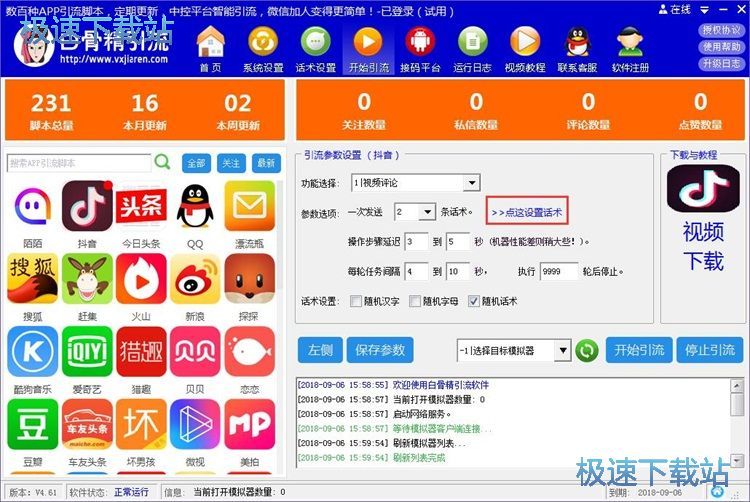This screenshot has width=750, height=502.
Task: Click 每轮任务间隔 maximum value field
Action: click(457, 272)
